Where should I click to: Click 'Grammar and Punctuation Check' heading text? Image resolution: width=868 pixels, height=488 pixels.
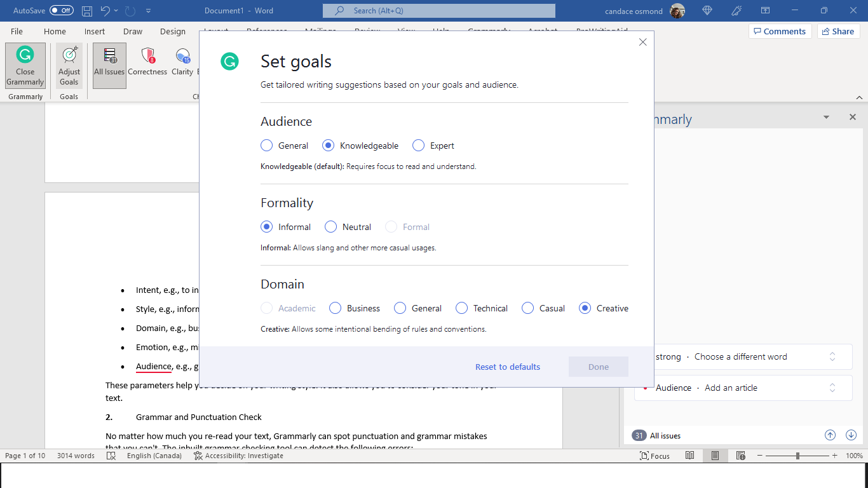click(199, 417)
